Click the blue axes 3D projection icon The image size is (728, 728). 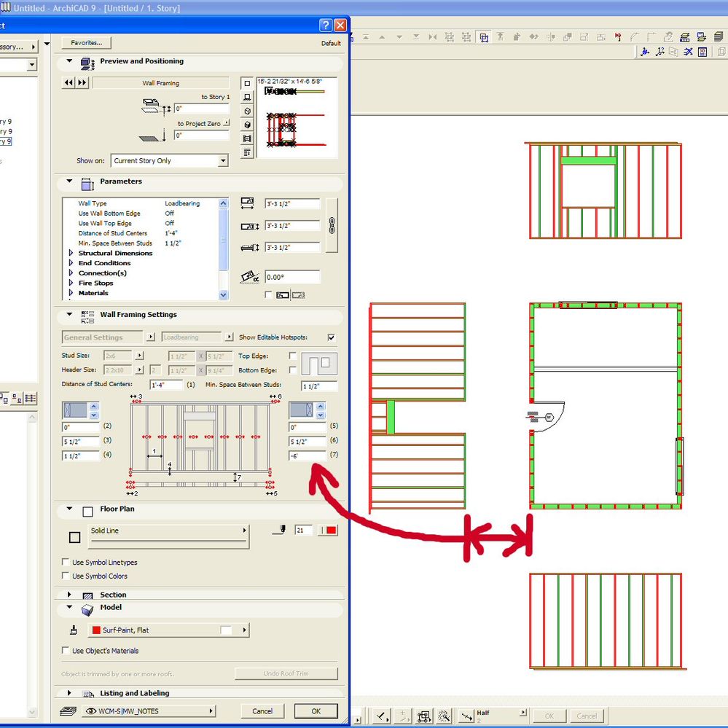click(645, 52)
